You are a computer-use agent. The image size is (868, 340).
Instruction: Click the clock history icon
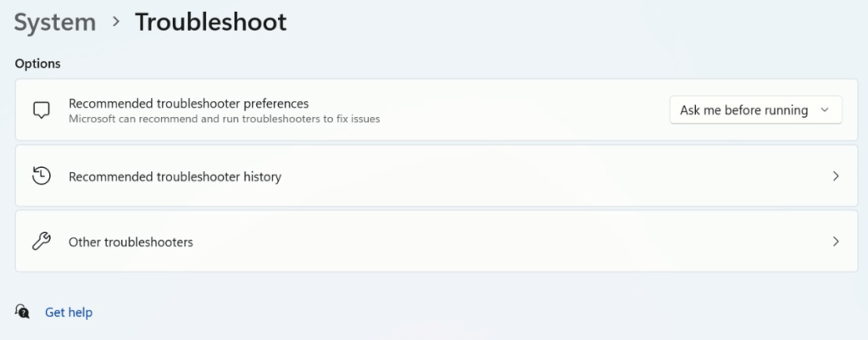(41, 176)
